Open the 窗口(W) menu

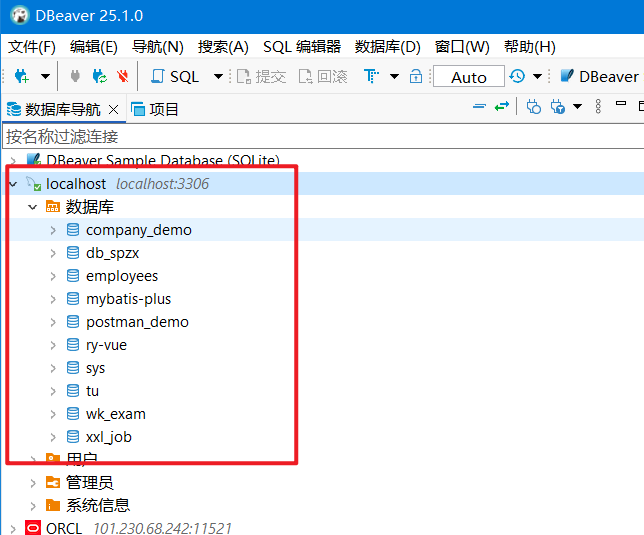pos(462,47)
